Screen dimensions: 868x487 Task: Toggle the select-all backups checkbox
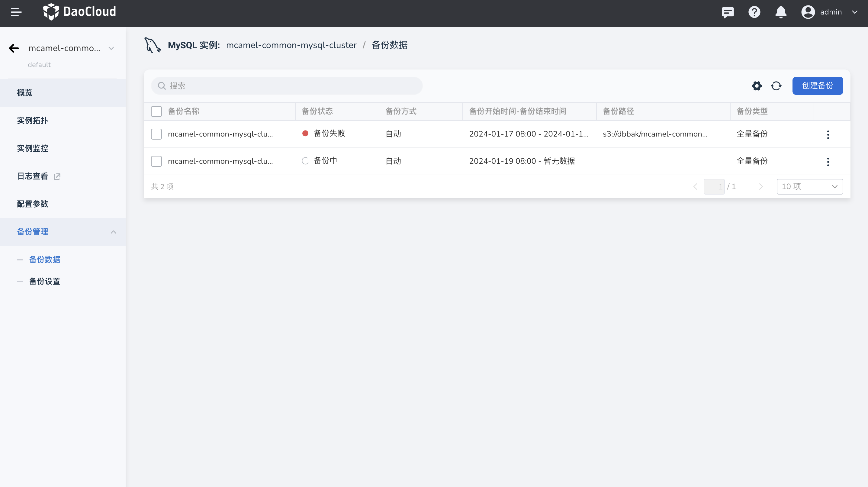[x=156, y=111]
